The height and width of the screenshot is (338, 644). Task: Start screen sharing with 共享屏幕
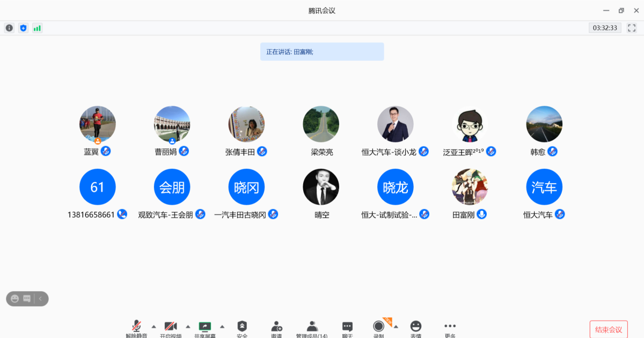coord(204,327)
